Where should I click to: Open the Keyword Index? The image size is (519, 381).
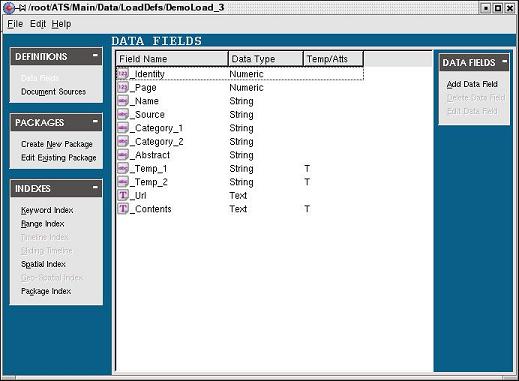(x=47, y=210)
